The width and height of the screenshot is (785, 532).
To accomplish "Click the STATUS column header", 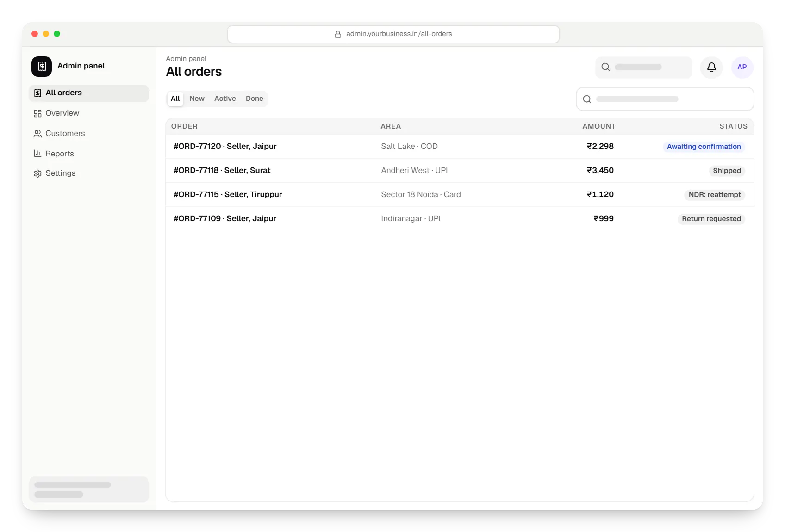I will pos(733,126).
